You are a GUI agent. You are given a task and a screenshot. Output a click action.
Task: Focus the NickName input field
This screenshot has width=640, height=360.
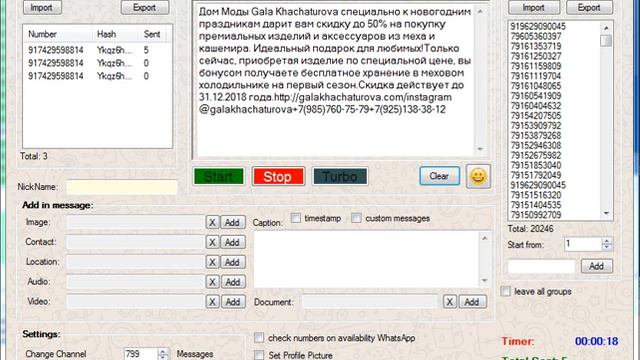pyautogui.click(x=122, y=187)
